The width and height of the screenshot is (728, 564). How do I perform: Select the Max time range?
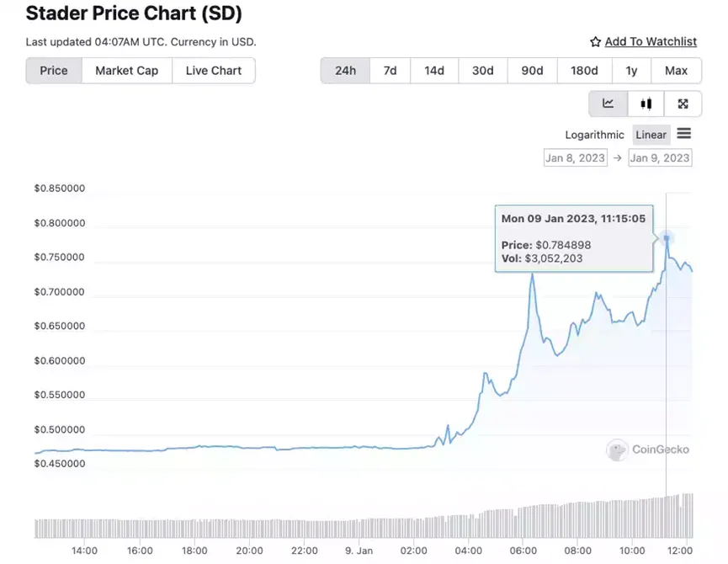pyautogui.click(x=676, y=71)
